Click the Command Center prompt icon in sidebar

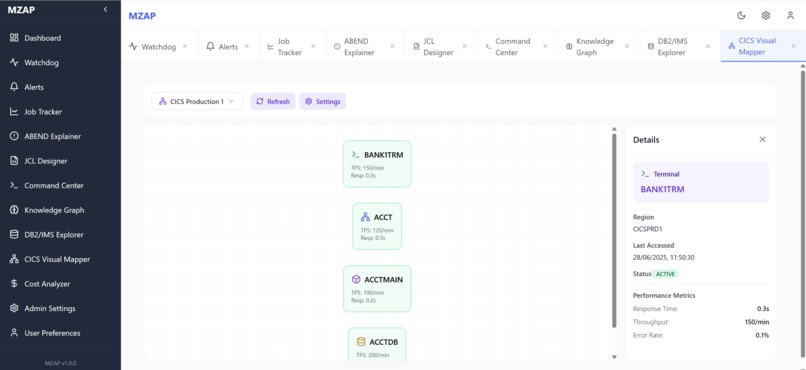(14, 186)
